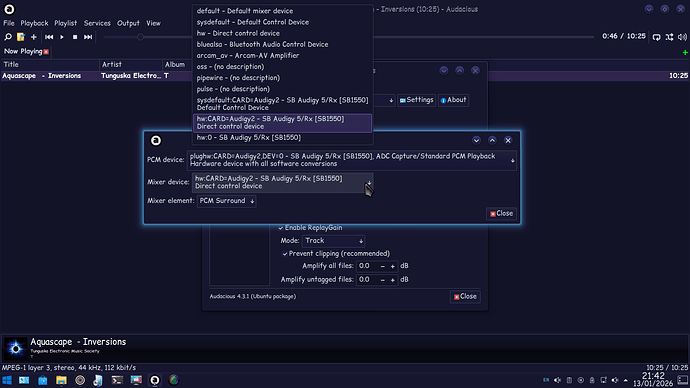Viewport: 690px width, 388px height.
Task: Open the ReplayGain Mode Track dropdown
Action: (333, 241)
